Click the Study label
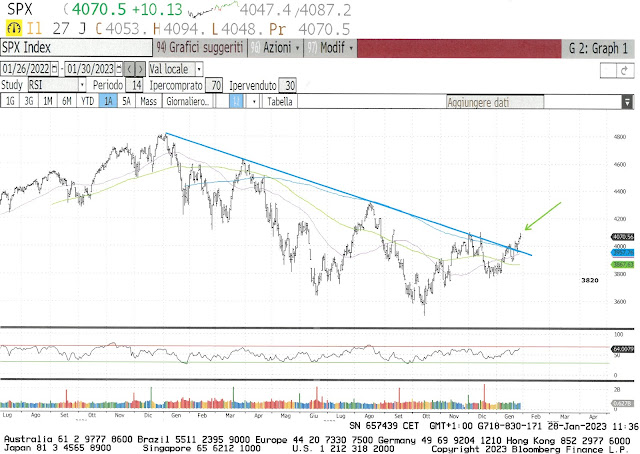The height and width of the screenshot is (454, 640). click(x=11, y=85)
